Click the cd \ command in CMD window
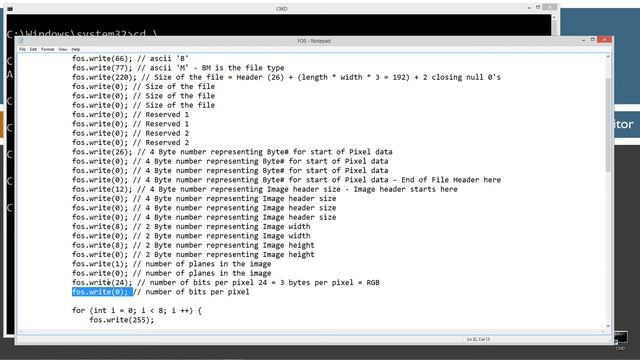This screenshot has height=360, width=640. (146, 33)
